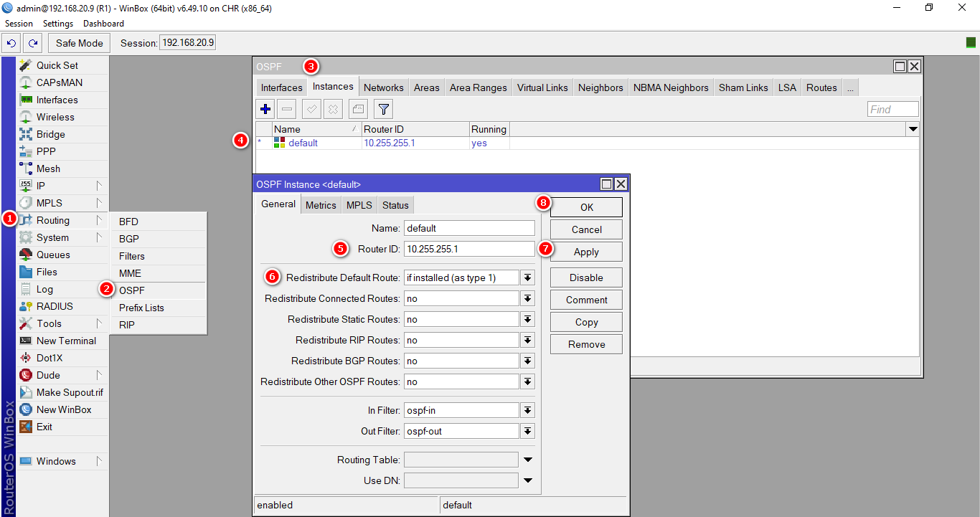
Task: Open PPP in the sidebar
Action: (x=62, y=151)
